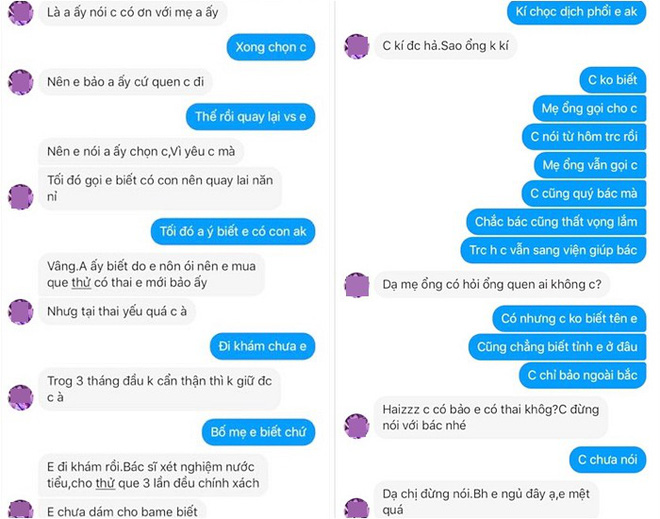Tap the 'Bố mẹ e biết chứ' message
Image resolution: width=660 pixels, height=519 pixels.
[x=258, y=432]
